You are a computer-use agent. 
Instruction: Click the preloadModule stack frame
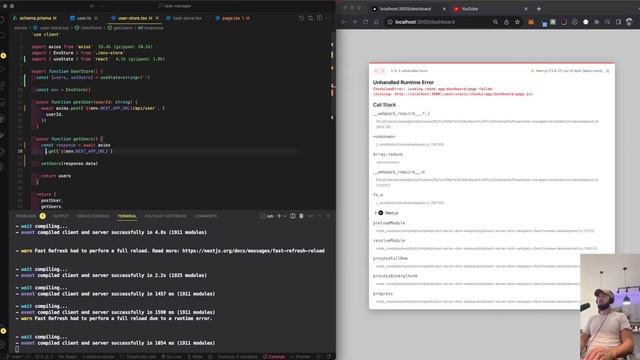389,223
